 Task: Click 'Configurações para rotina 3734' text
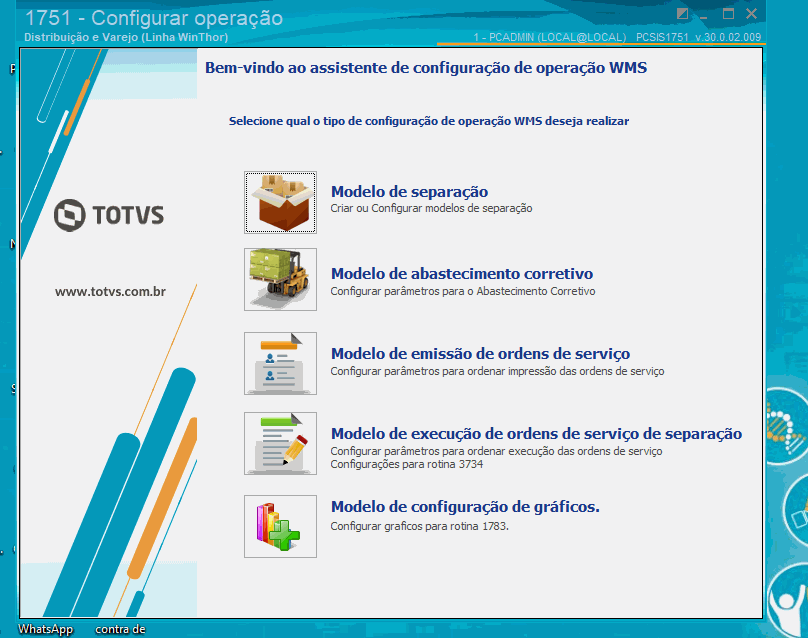tap(407, 464)
